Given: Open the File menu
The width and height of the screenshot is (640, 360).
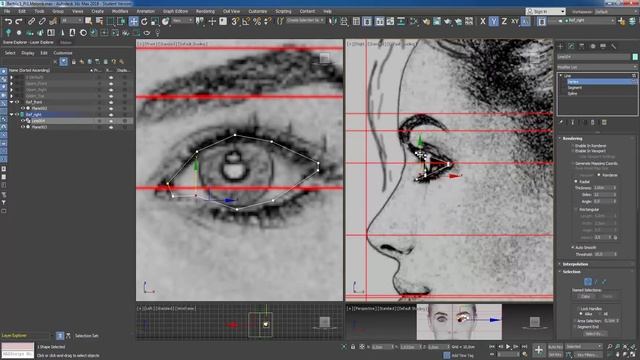Looking at the screenshot, I should [7, 11].
